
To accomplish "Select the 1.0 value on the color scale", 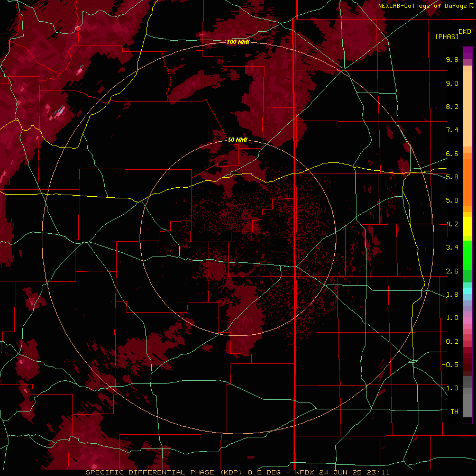I will (x=452, y=318).
